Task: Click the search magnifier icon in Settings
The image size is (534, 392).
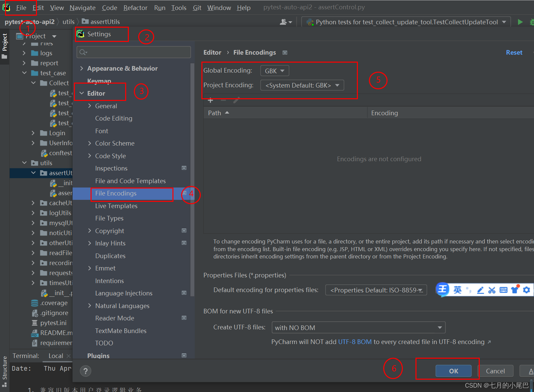Action: tap(83, 52)
